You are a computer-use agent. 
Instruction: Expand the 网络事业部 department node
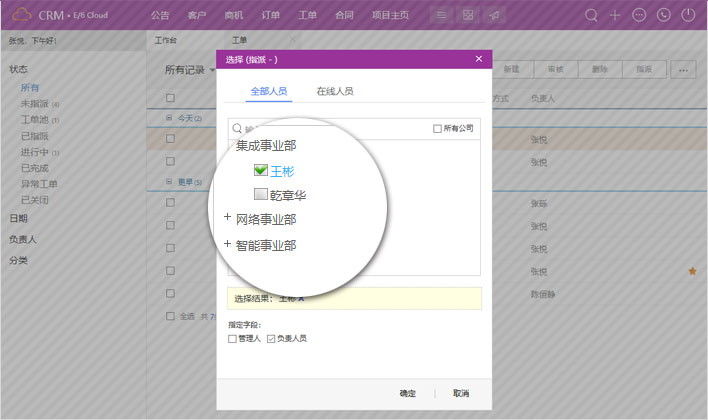[x=227, y=218]
